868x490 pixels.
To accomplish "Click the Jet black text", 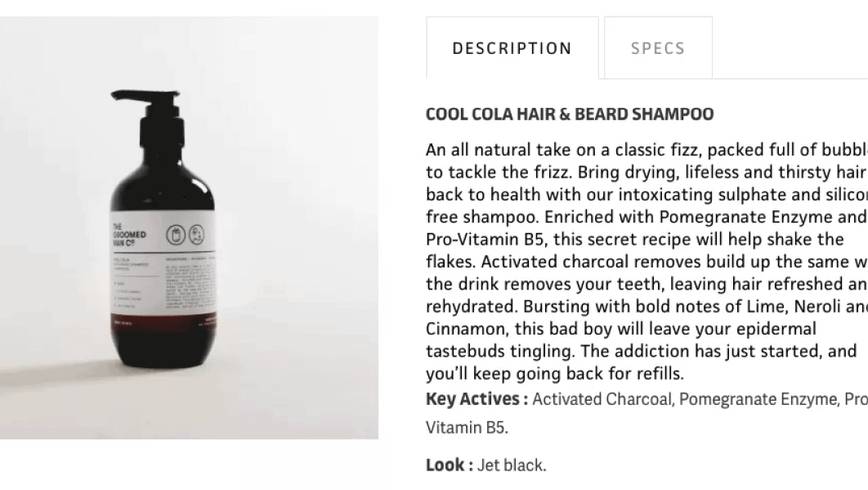I will 512,465.
